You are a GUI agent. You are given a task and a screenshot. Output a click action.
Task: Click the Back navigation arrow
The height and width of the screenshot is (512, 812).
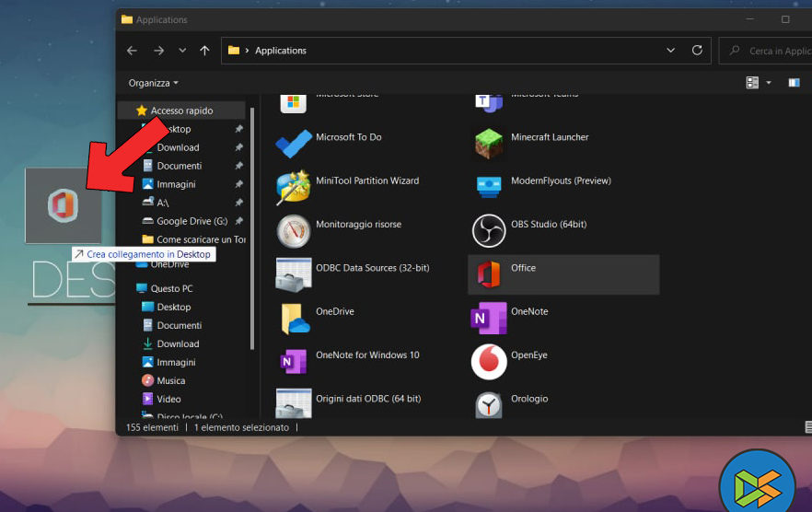(132, 51)
